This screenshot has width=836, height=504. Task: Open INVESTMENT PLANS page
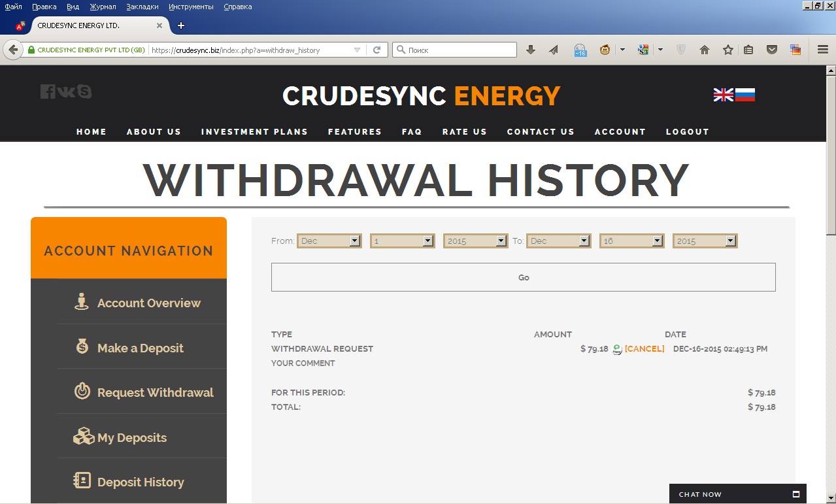coord(254,131)
